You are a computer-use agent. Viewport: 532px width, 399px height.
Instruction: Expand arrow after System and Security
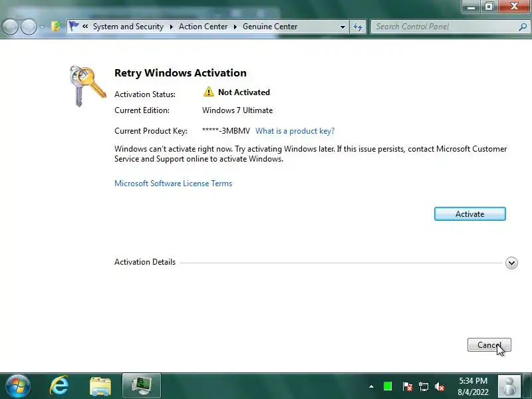(x=172, y=27)
